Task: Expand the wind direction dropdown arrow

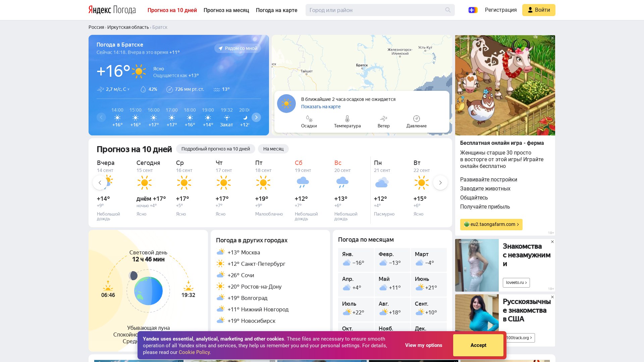Action: (128, 89)
